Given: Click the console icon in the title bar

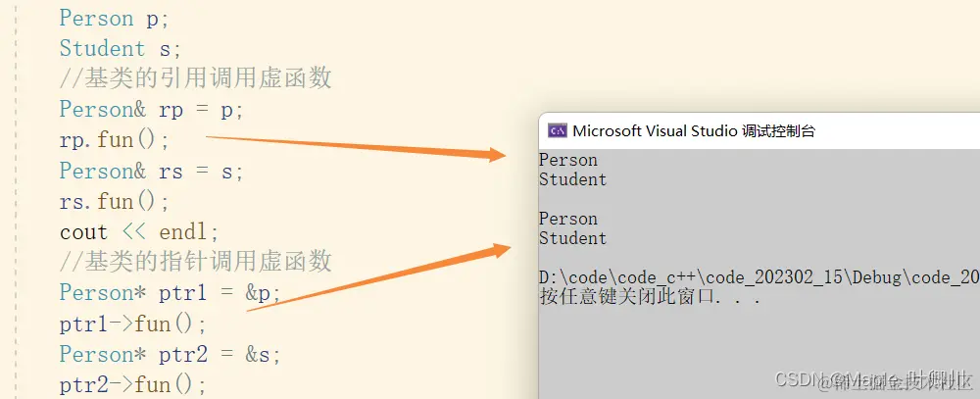Looking at the screenshot, I should point(557,130).
